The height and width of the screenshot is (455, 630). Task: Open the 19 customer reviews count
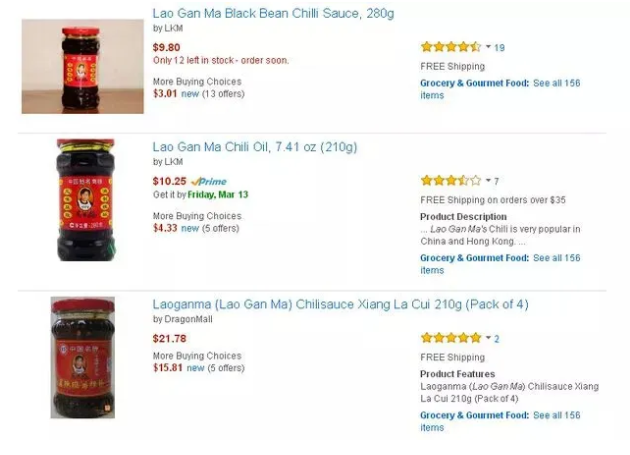pyautogui.click(x=499, y=48)
